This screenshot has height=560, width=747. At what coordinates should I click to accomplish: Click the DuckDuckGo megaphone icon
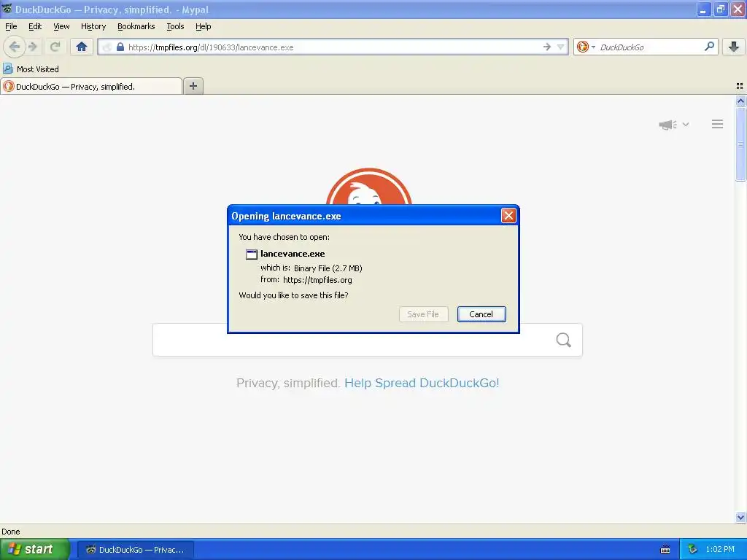(x=668, y=125)
